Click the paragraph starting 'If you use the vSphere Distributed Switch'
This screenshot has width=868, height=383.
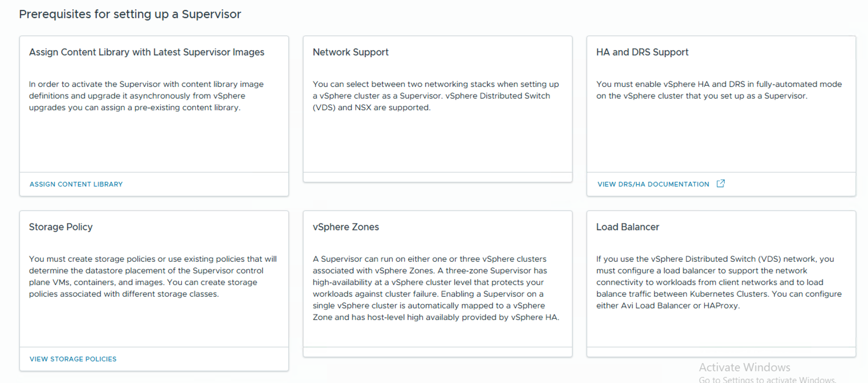719,282
